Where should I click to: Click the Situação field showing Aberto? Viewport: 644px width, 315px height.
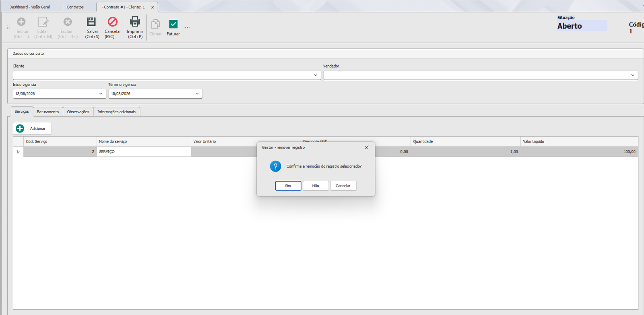(582, 26)
